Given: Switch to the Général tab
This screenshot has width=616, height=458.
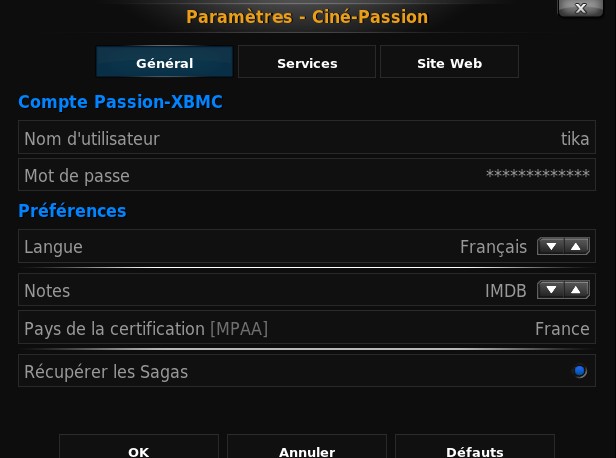Looking at the screenshot, I should 164,63.
